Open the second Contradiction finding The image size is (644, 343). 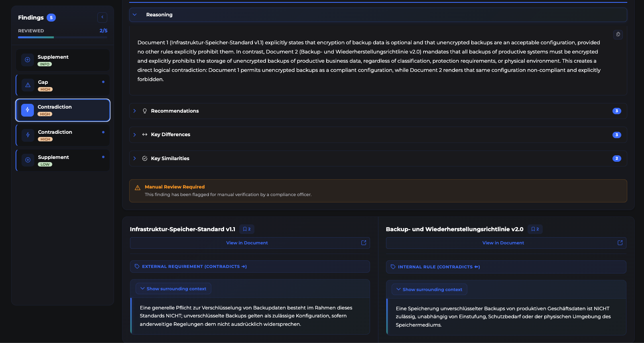click(x=63, y=135)
